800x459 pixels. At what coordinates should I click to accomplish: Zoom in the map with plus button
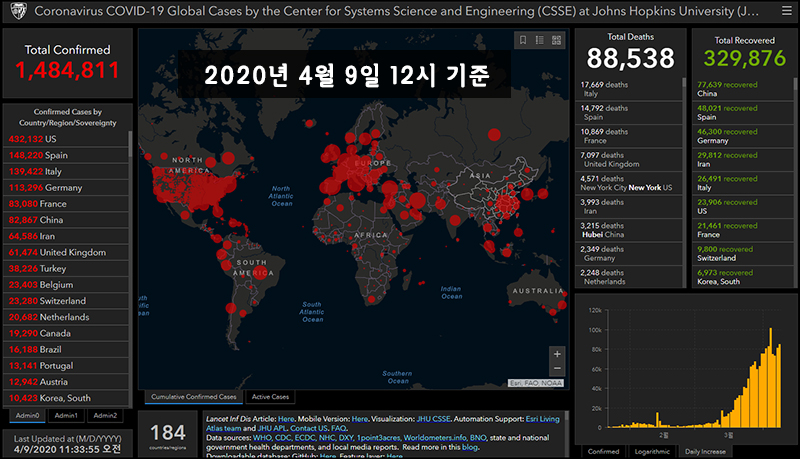click(x=557, y=353)
